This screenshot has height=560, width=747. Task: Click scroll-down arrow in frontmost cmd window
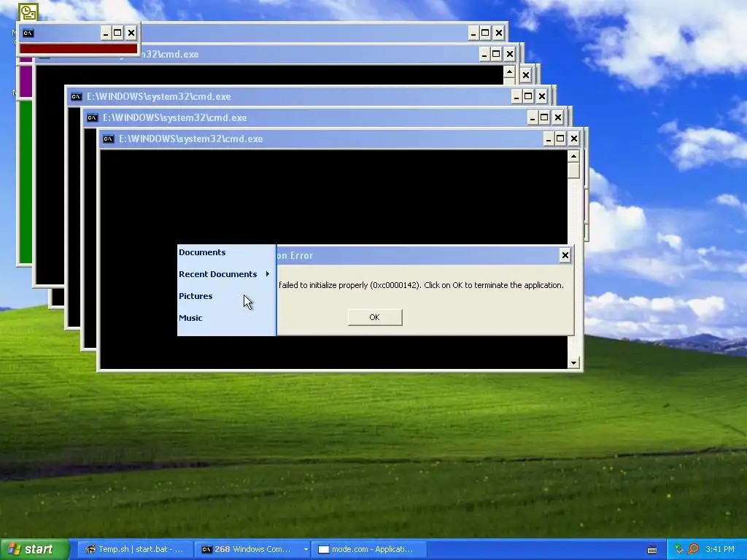[x=573, y=363]
